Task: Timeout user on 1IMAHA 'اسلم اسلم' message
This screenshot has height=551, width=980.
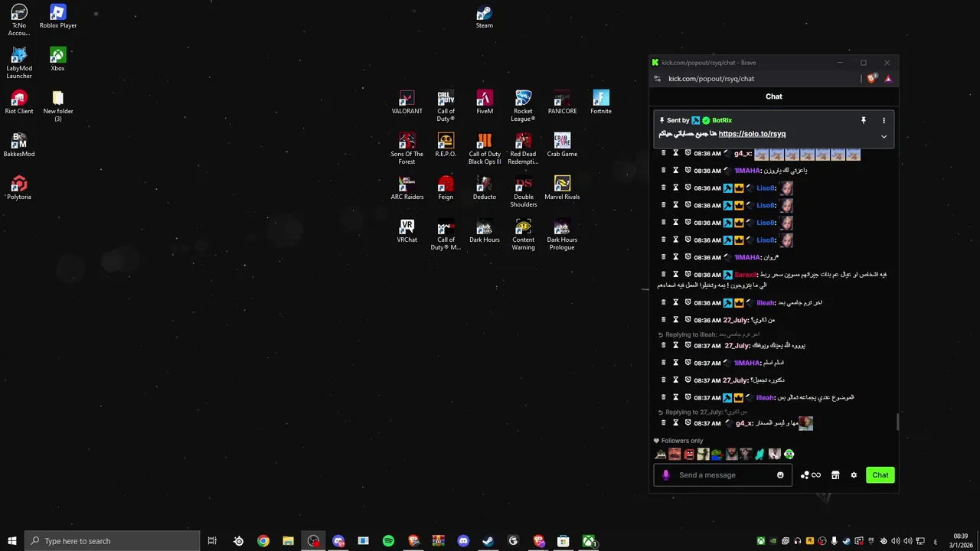Action: tap(675, 363)
